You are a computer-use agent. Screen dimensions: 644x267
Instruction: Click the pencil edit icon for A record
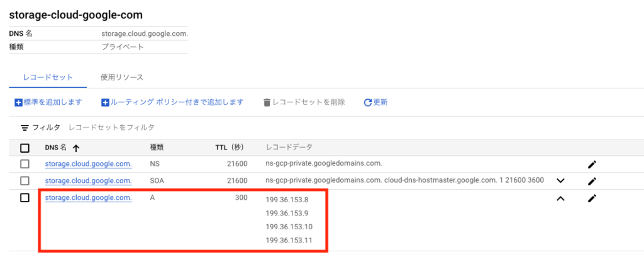click(x=591, y=198)
